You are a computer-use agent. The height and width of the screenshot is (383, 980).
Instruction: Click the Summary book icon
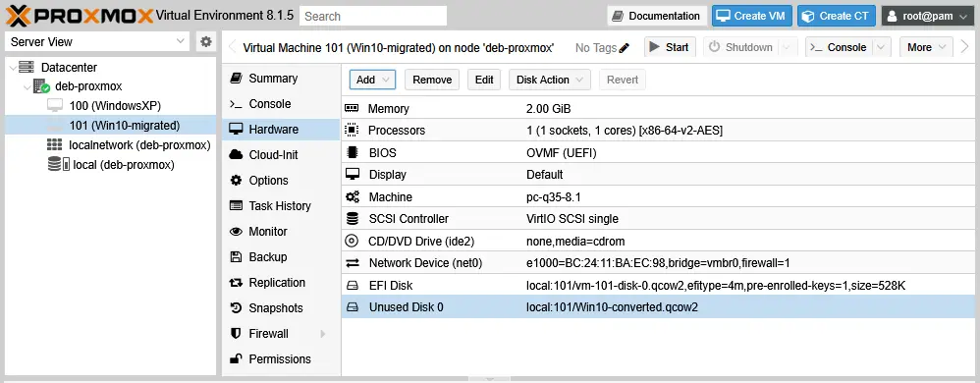[x=236, y=79]
